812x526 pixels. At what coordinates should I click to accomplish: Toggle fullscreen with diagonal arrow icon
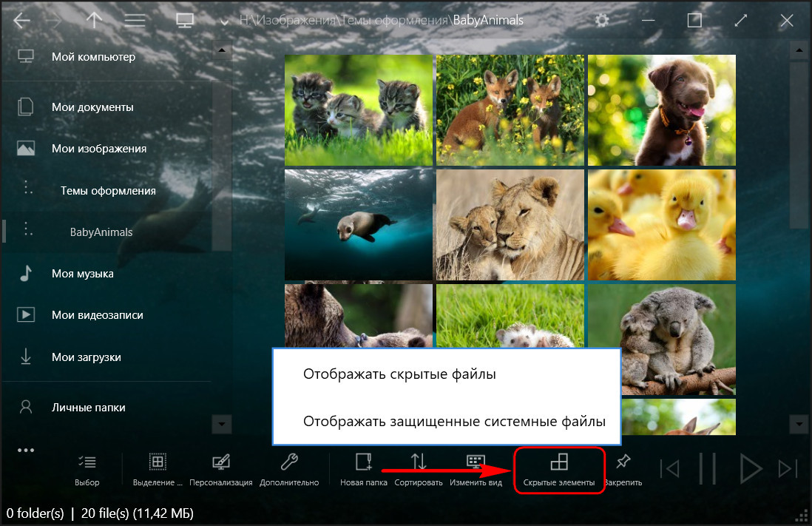tap(741, 20)
